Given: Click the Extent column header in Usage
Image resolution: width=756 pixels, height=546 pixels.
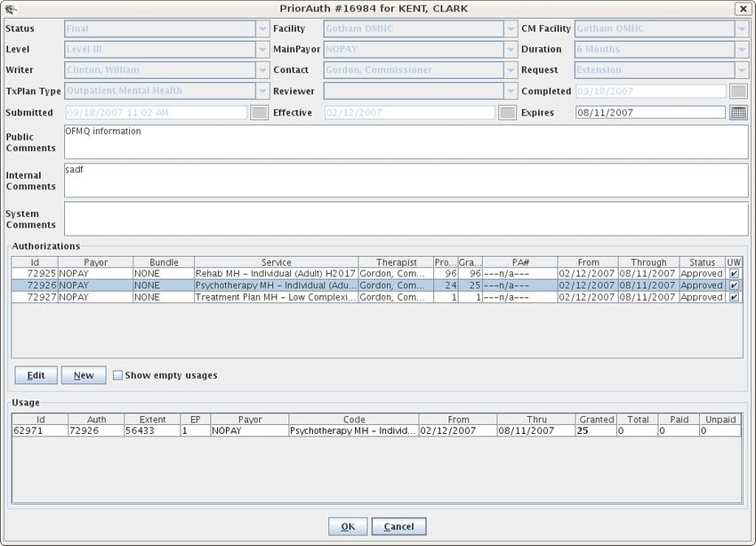Looking at the screenshot, I should coord(152,419).
